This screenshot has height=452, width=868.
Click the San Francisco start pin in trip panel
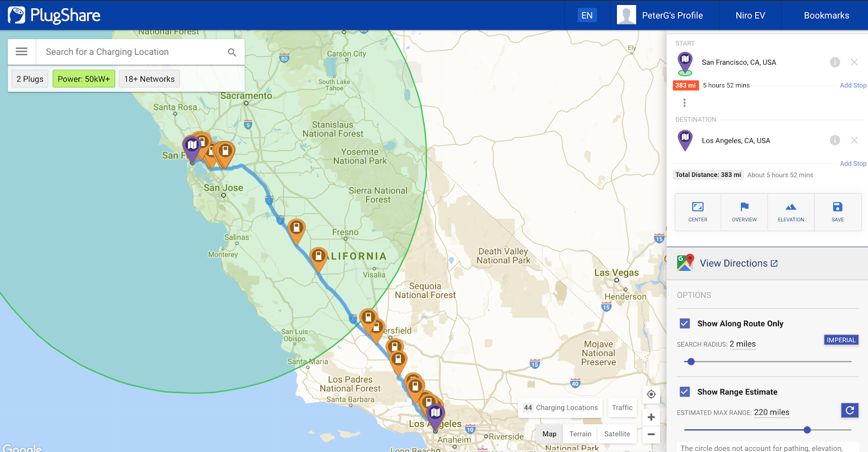(x=685, y=63)
